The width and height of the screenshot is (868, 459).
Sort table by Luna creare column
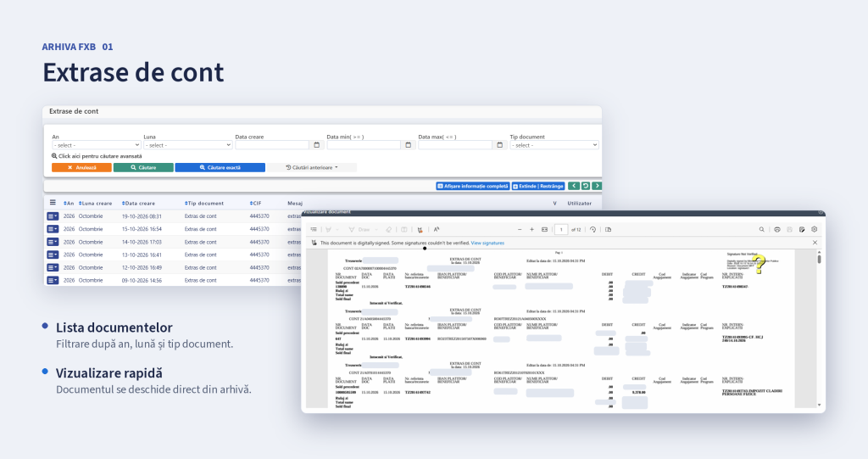tap(95, 204)
